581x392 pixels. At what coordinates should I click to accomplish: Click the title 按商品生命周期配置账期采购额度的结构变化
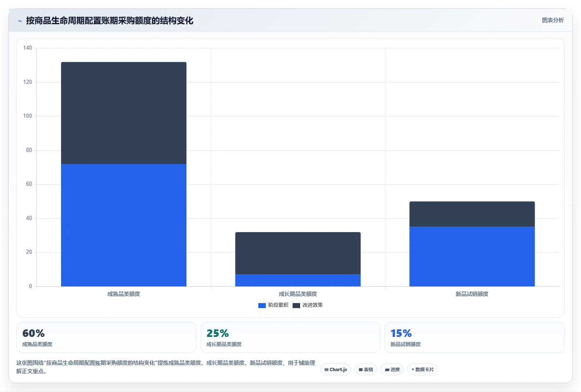pos(110,20)
